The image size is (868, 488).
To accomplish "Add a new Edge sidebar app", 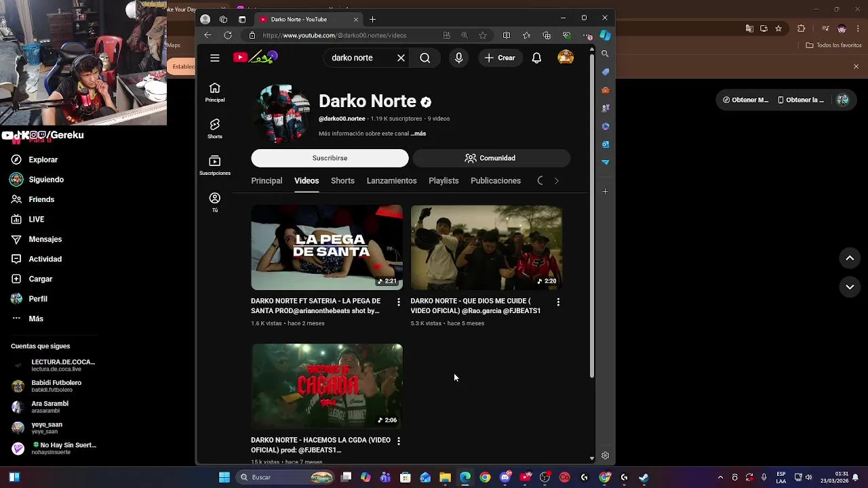I will coord(606,191).
